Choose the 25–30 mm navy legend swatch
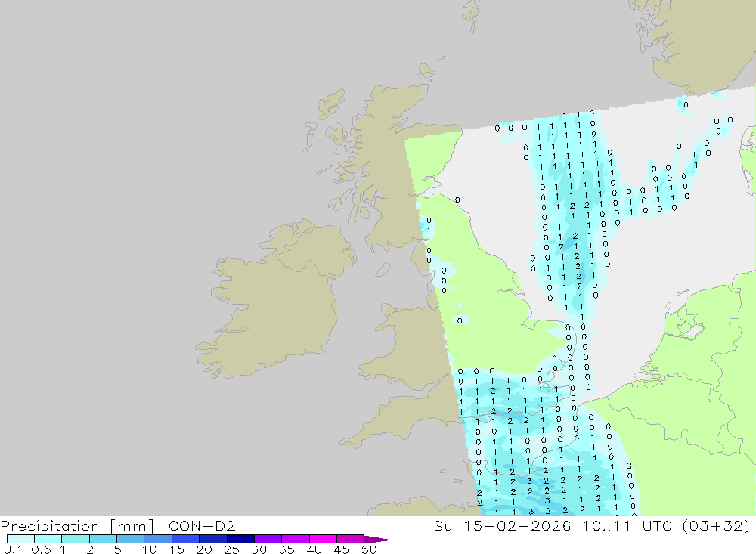The height and width of the screenshot is (554, 756). click(x=240, y=539)
